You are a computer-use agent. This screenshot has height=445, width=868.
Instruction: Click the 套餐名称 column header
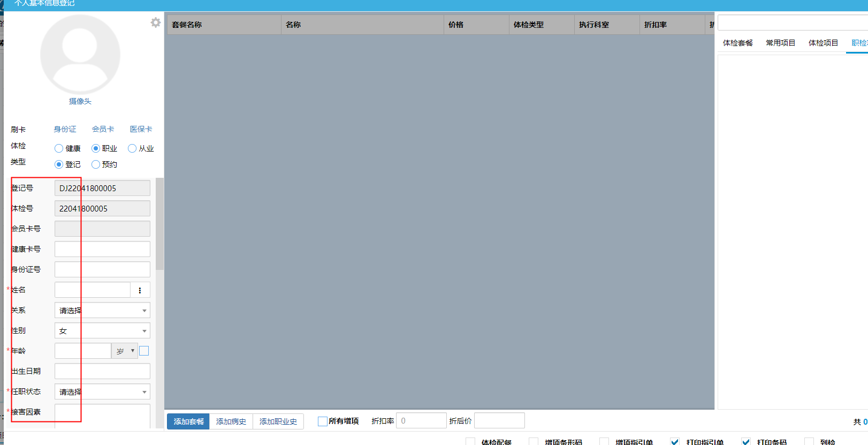point(224,25)
